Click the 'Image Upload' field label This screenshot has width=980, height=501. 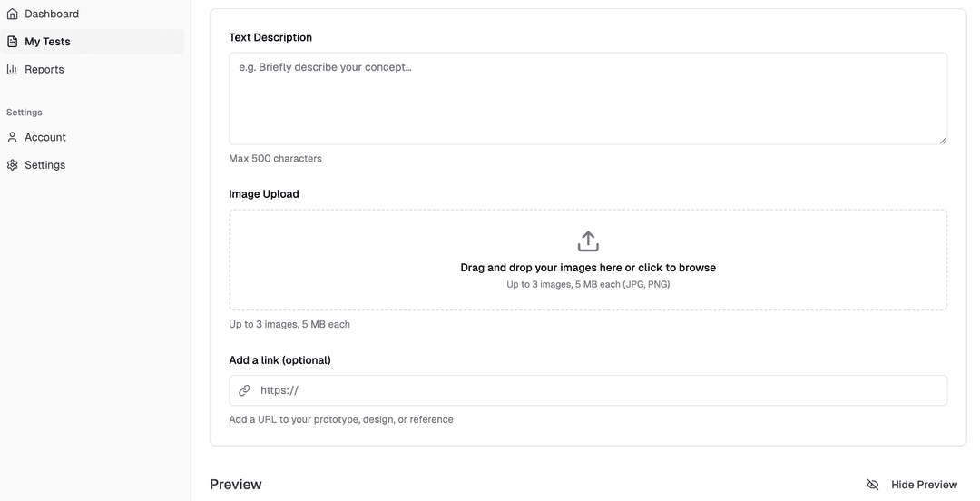[x=264, y=194]
